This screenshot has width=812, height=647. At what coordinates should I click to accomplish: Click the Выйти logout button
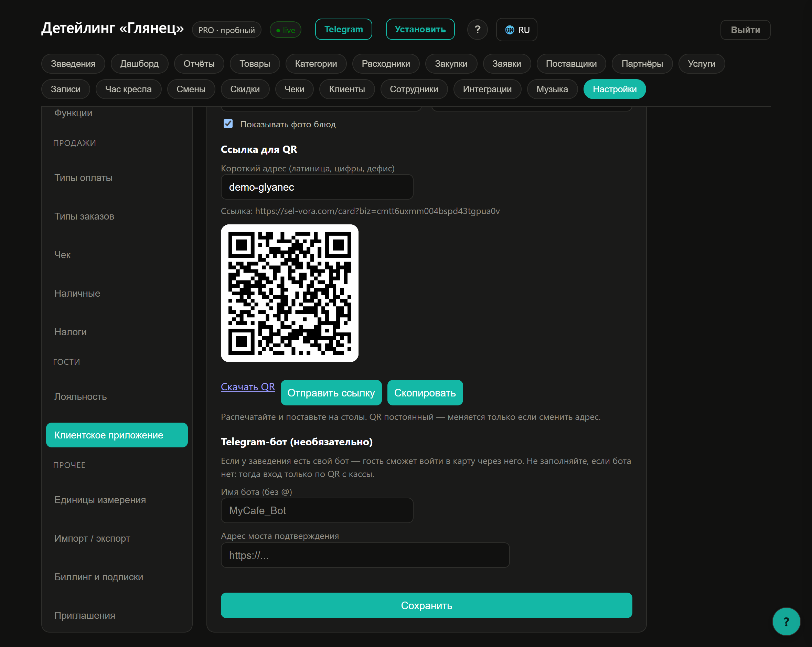click(745, 30)
